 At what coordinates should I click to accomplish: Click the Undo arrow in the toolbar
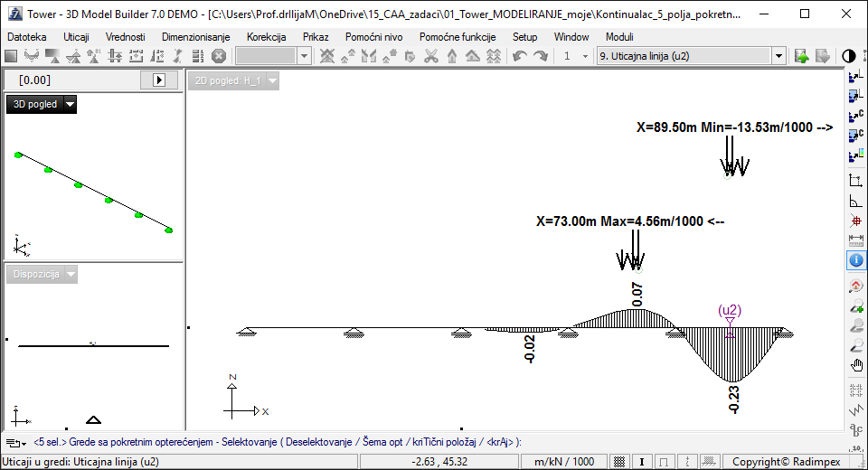(519, 56)
